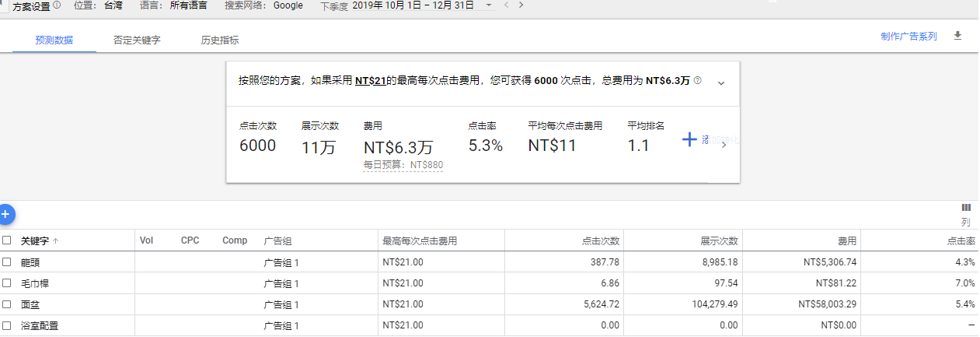Click the CPC column header
The width and height of the screenshot is (980, 337).
[x=190, y=240]
